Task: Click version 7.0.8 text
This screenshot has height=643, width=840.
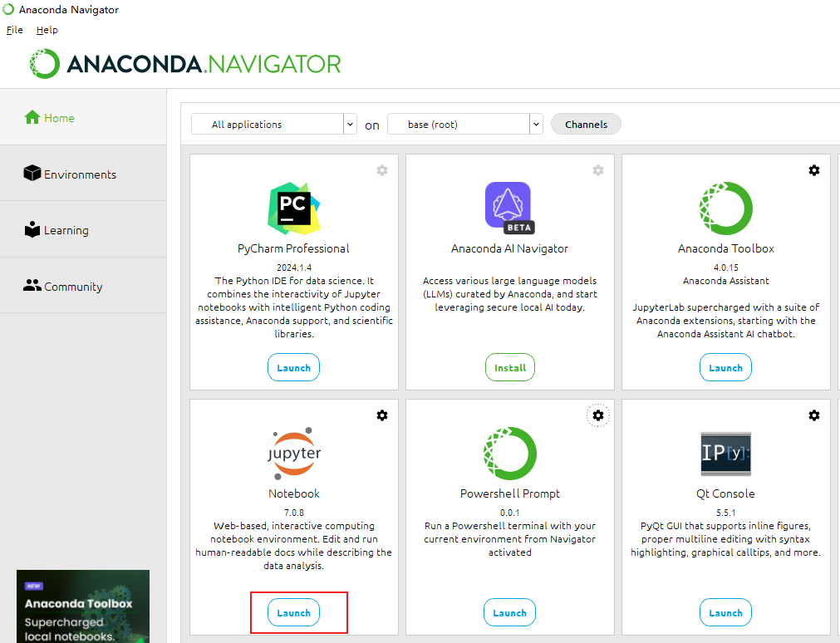Action: (293, 513)
